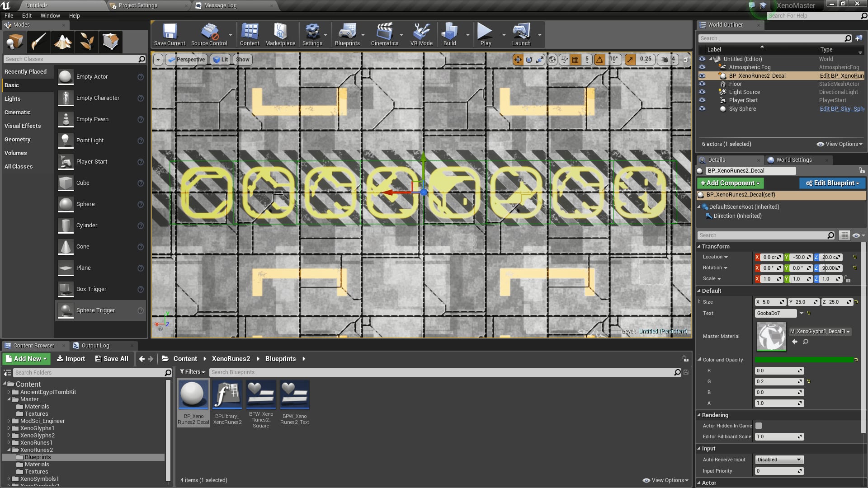Expand the XenoGlyphs1 folder
The height and width of the screenshot is (488, 868).
click(9, 428)
